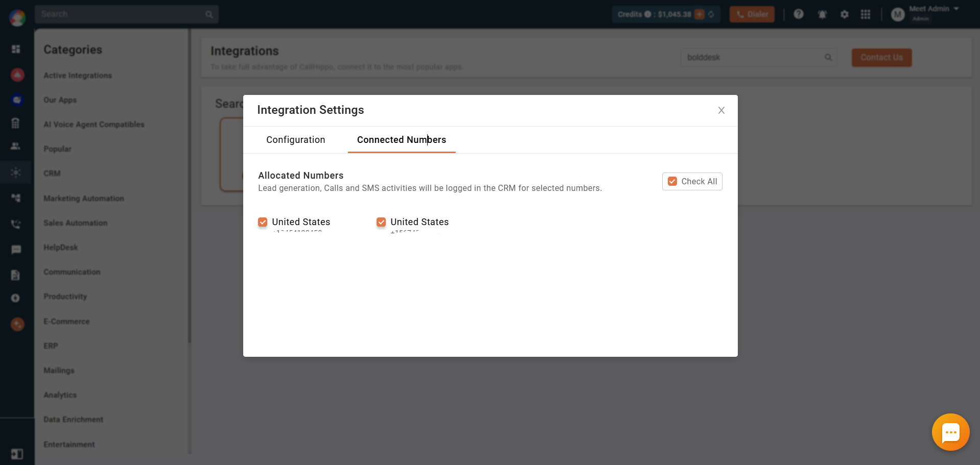Viewport: 980px width, 465px height.
Task: Click the credits info icon
Action: point(647,14)
